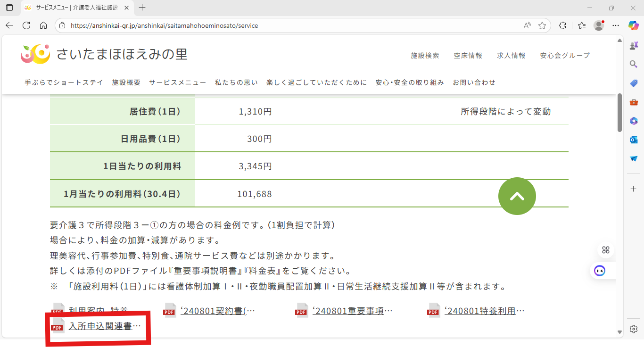Open the Outlook sidebar icon

(634, 140)
